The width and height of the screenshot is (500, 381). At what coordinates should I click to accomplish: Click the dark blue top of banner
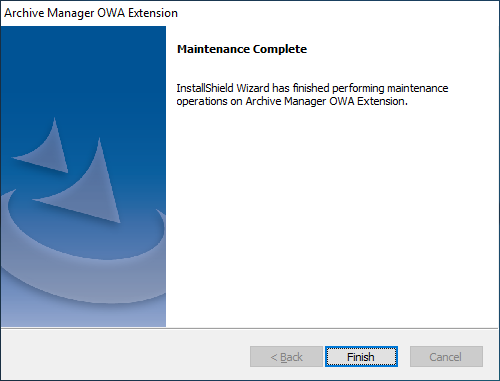tap(83, 67)
